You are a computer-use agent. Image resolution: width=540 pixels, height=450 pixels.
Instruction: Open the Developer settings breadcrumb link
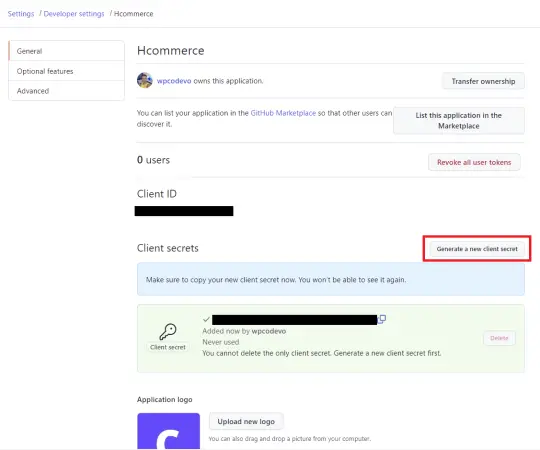pos(74,14)
